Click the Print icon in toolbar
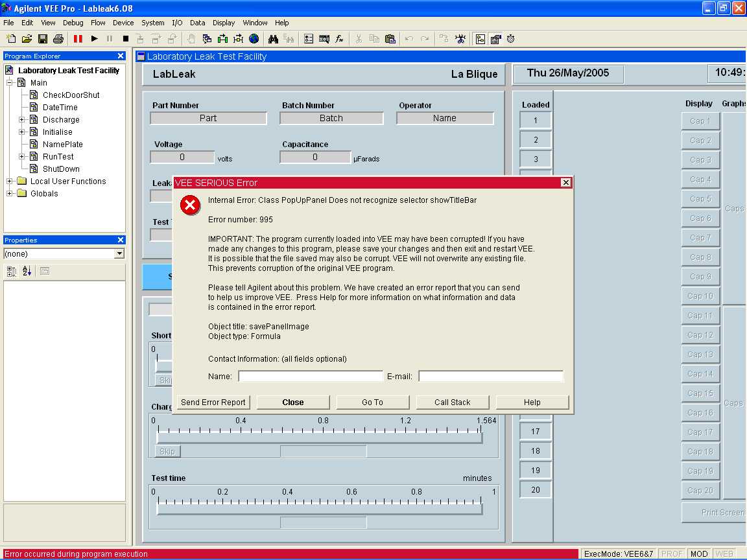The height and width of the screenshot is (560, 747). [58, 39]
